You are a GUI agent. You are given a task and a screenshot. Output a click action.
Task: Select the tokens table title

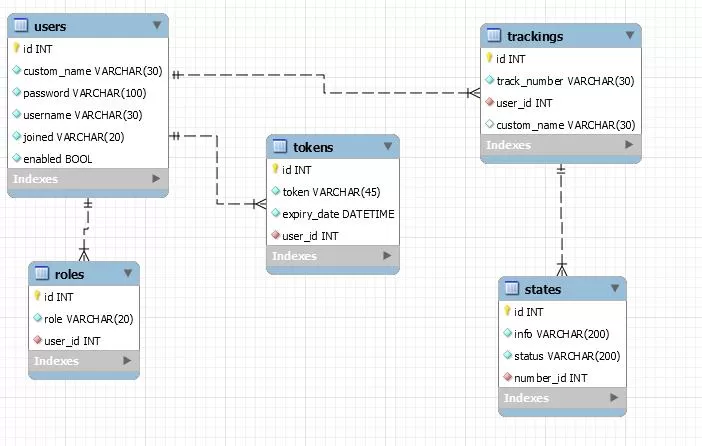click(x=313, y=147)
